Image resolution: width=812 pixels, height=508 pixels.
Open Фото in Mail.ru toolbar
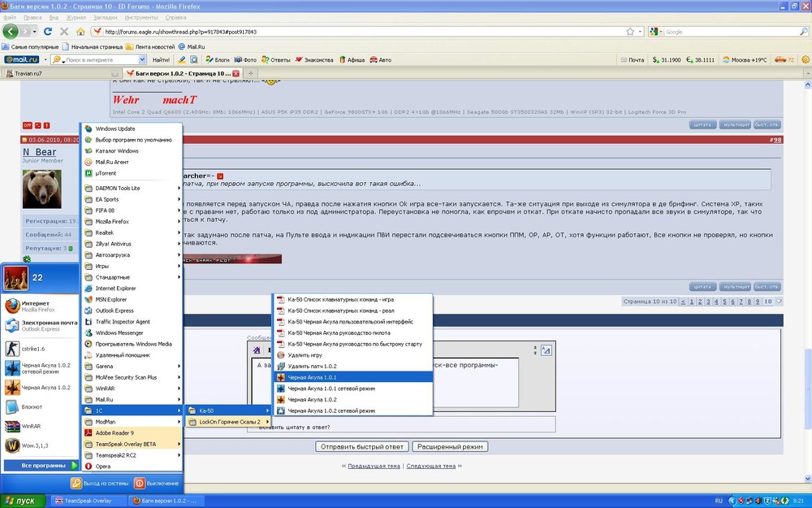point(245,59)
